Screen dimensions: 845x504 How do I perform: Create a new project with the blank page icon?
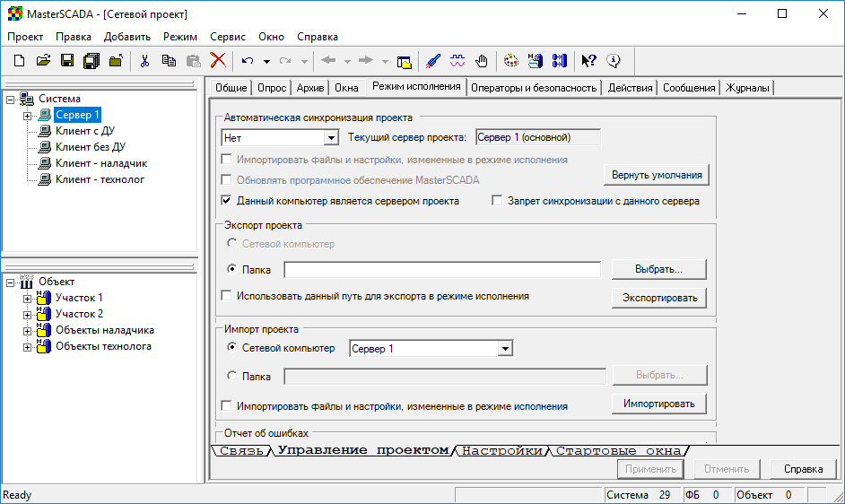(x=20, y=61)
